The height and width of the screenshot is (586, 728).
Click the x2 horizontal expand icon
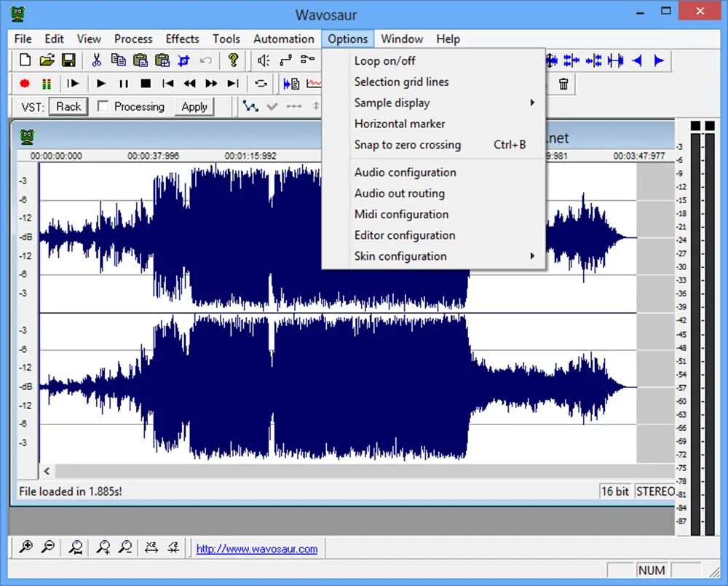point(151,547)
